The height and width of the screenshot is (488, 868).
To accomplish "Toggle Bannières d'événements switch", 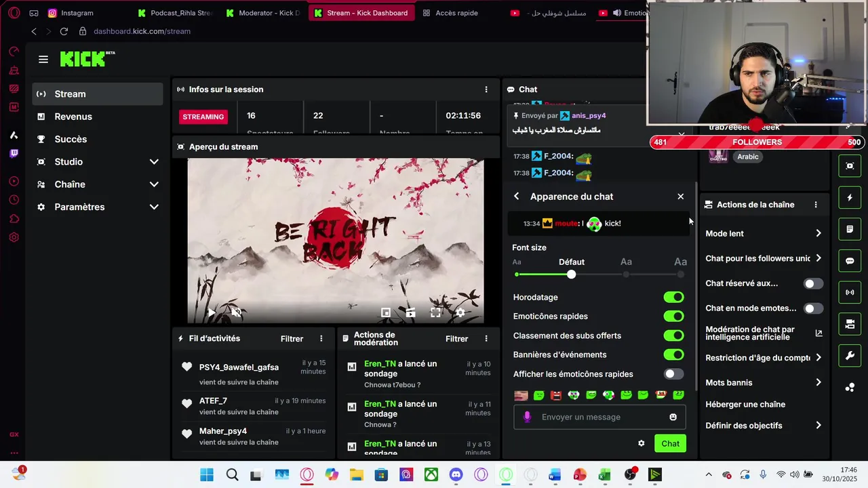I will click(x=673, y=354).
